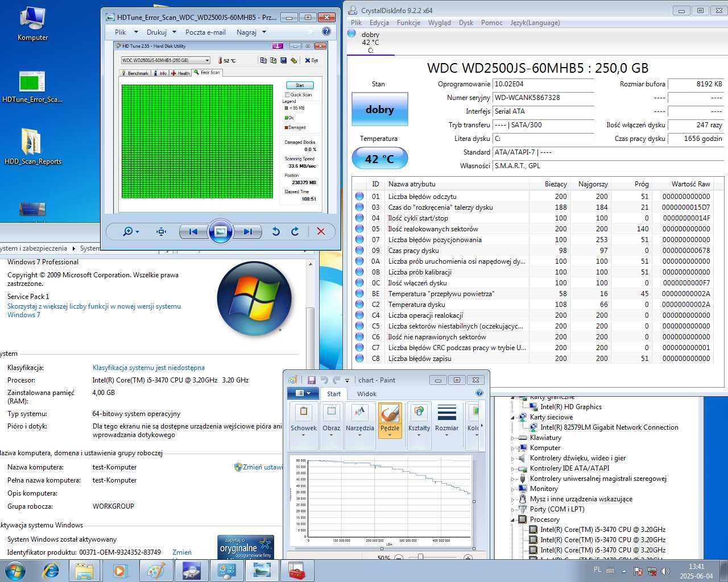Open Paint quick access customize arrow
728x582 pixels.
347,380
